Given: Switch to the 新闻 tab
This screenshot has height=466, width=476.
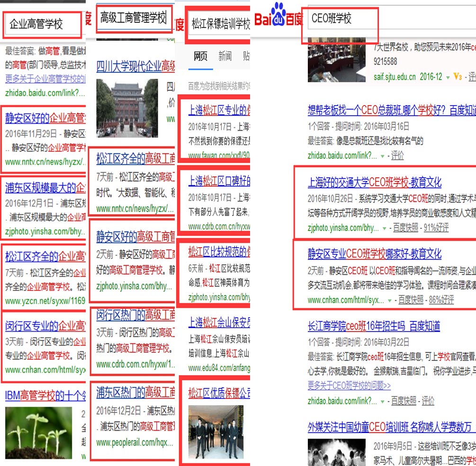Looking at the screenshot, I should point(225,56).
